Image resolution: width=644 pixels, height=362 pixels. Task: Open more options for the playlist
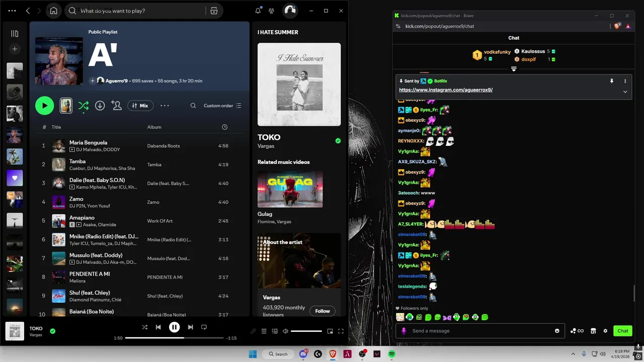click(x=165, y=106)
